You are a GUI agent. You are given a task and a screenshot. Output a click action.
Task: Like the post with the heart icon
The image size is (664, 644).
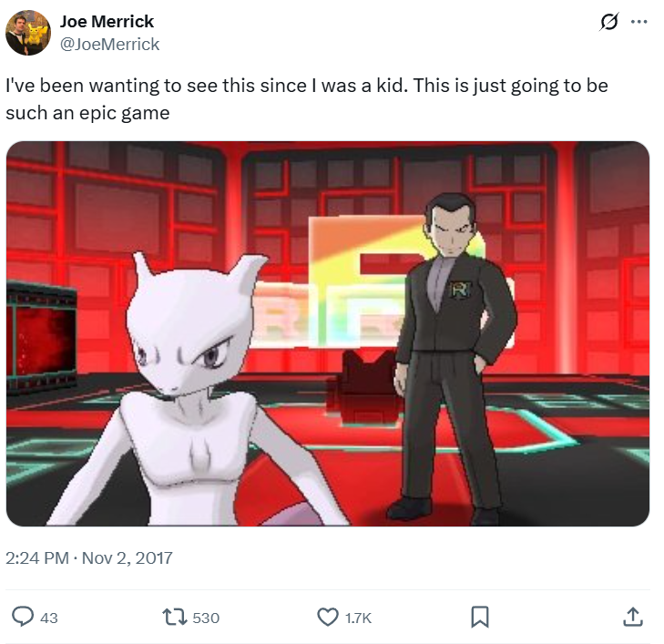point(328,617)
